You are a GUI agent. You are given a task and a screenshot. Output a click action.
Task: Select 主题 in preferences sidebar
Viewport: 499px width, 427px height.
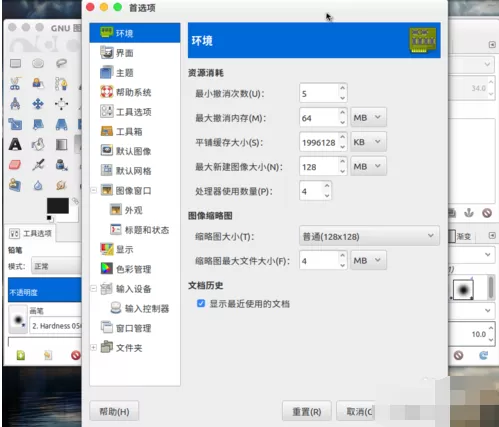point(135,72)
